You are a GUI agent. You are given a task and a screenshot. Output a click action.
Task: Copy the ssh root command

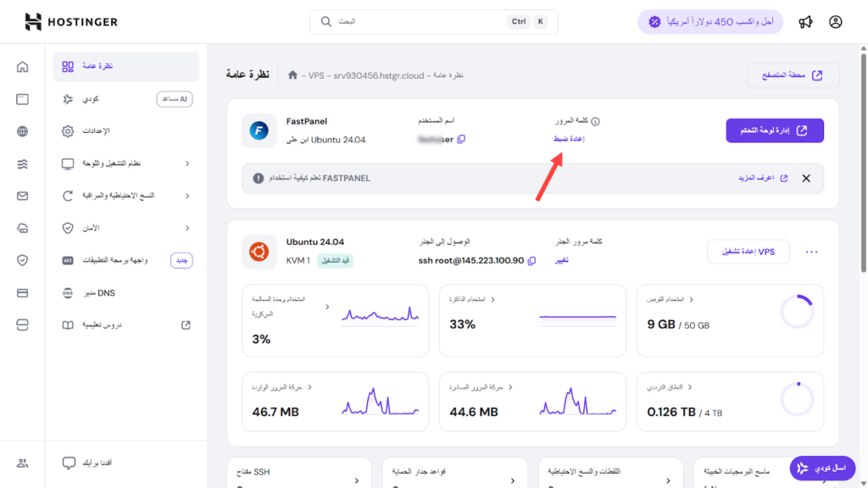click(531, 260)
